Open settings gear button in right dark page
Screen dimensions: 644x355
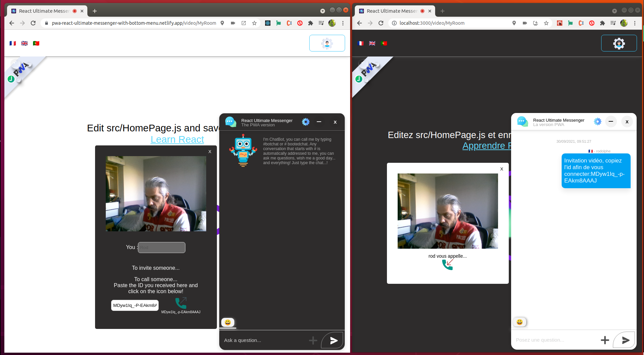pos(619,43)
